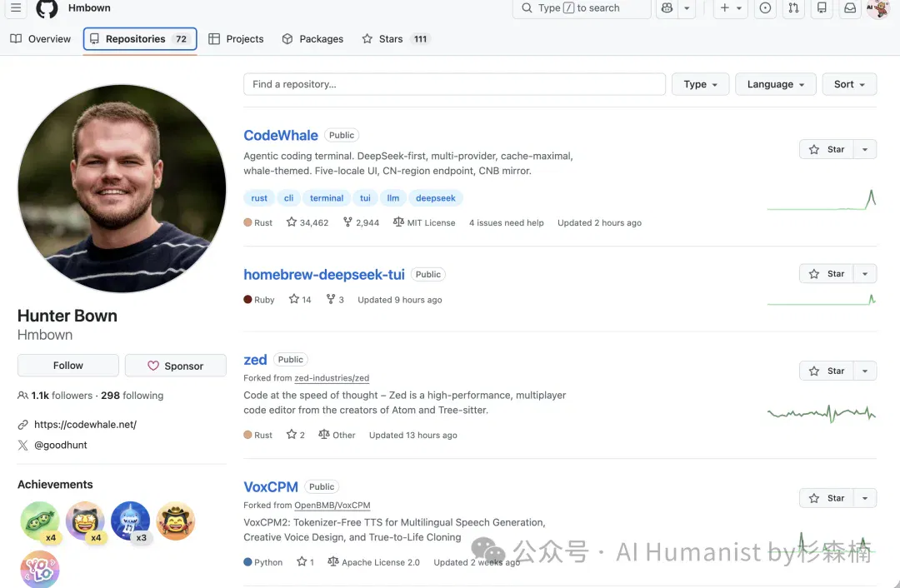Expand the Copilot dropdown arrow
900x588 pixels.
tap(687, 8)
